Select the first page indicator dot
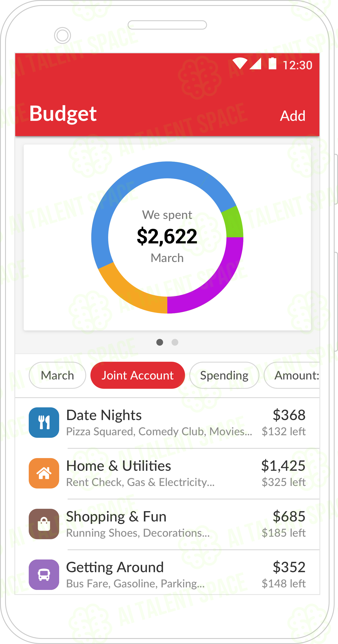Viewport: 338px width, 644px height. click(x=160, y=342)
